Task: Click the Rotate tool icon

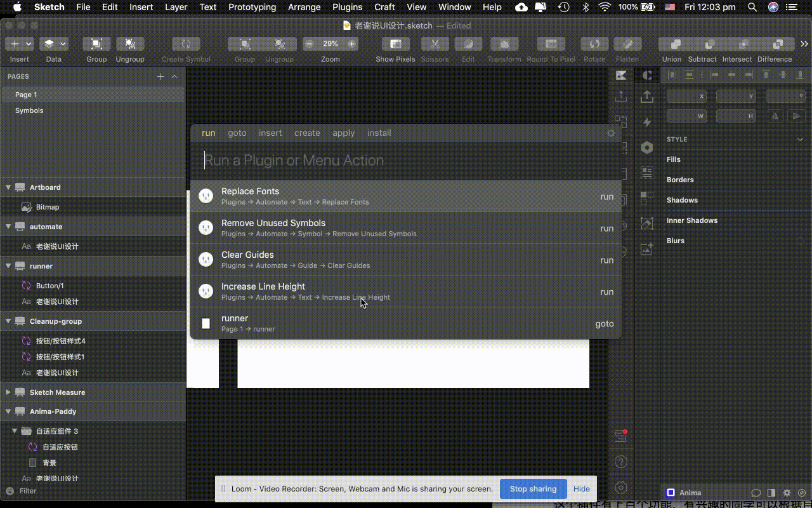Action: [594, 44]
